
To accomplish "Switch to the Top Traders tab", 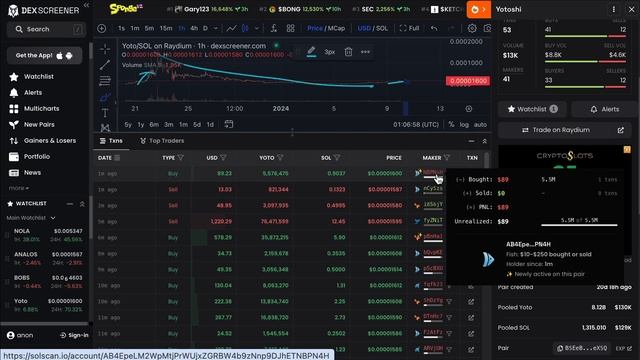I will pyautogui.click(x=162, y=141).
